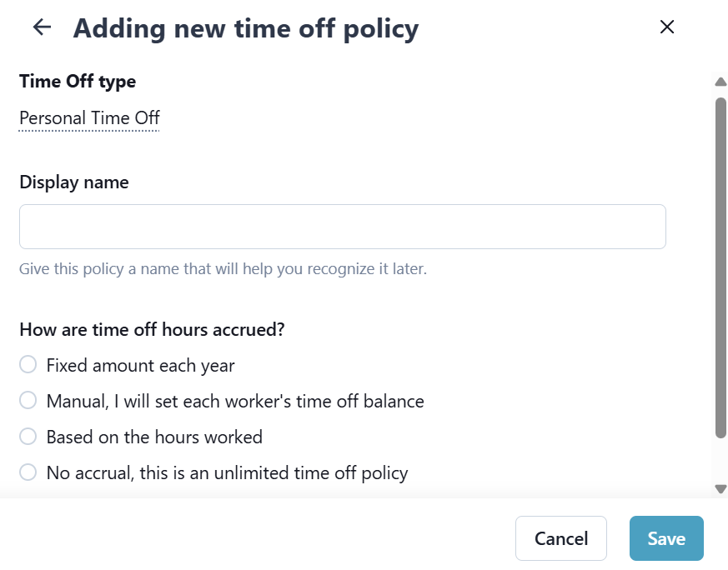Click the scrollbar track below the thumb
Image resolution: width=728 pixels, height=570 pixels.
[x=720, y=460]
